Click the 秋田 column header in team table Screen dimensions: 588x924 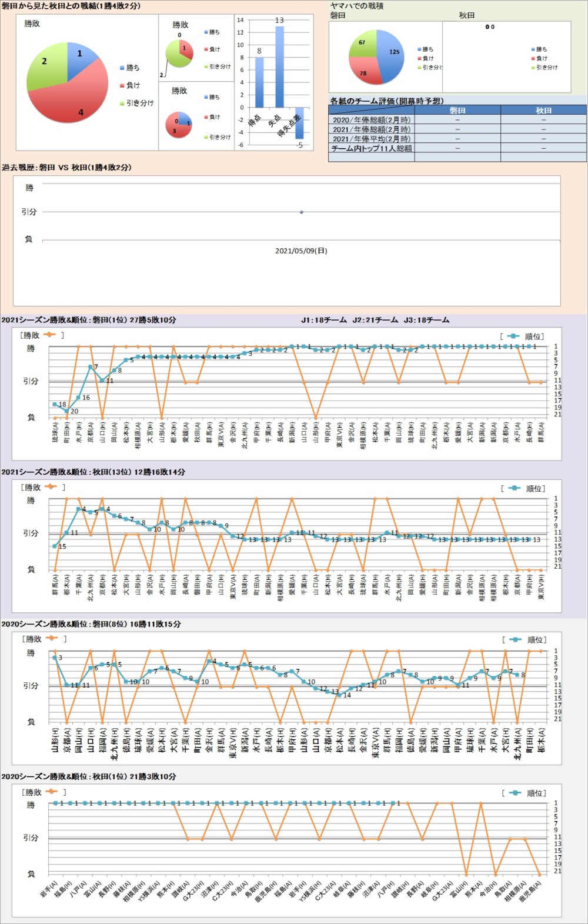[543, 111]
